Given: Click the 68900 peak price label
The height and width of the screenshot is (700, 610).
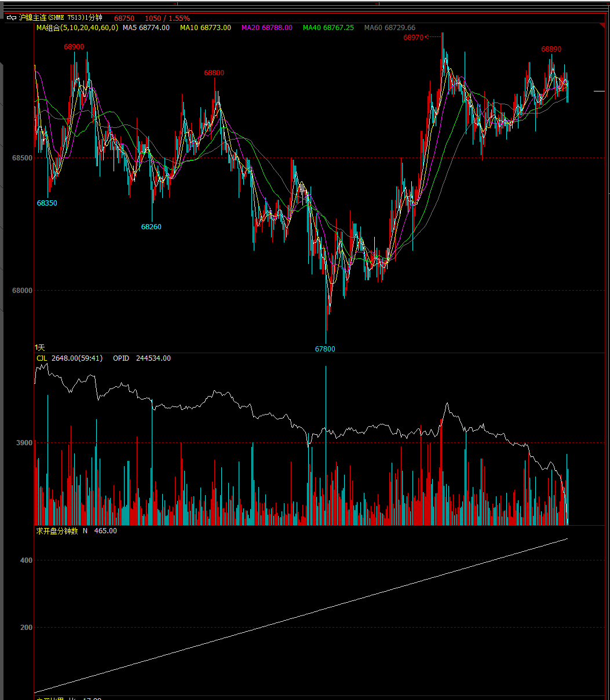Looking at the screenshot, I should [74, 47].
